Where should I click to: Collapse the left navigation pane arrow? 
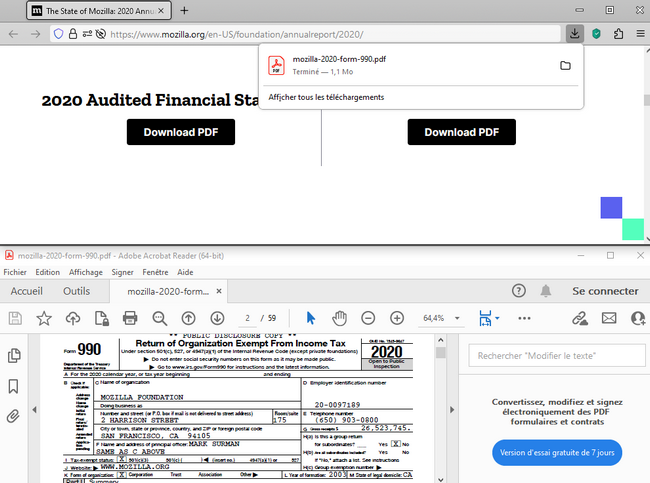pos(34,410)
